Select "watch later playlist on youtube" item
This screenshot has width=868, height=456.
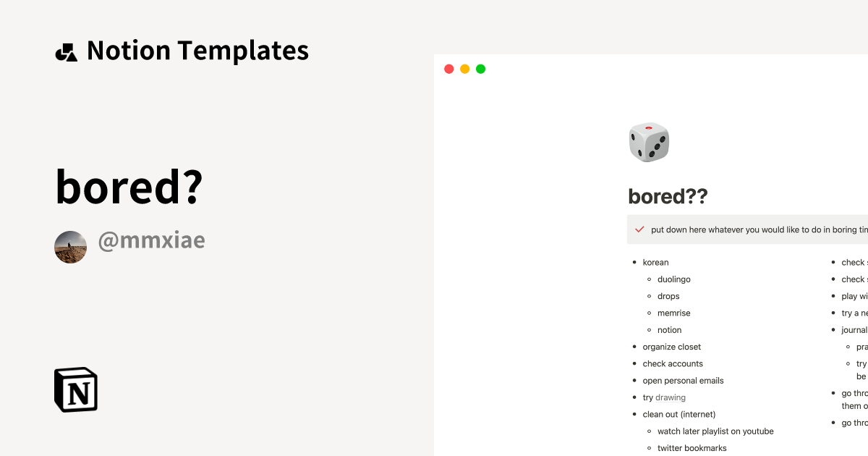(715, 431)
